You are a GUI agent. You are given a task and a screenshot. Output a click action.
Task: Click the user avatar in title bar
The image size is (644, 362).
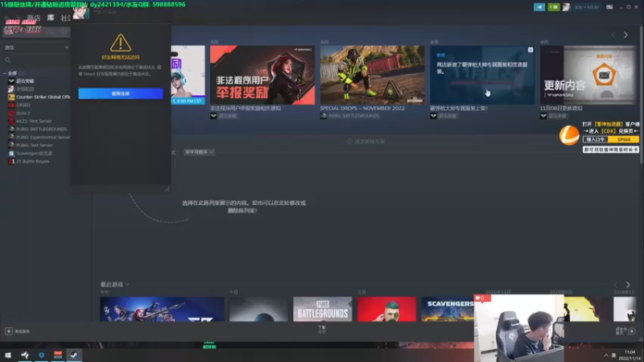tap(566, 7)
